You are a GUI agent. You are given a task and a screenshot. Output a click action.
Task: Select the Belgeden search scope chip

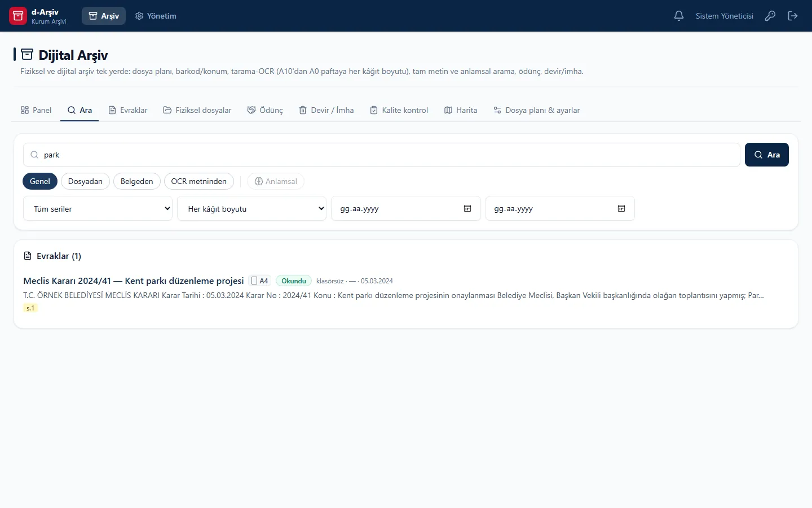click(x=137, y=181)
